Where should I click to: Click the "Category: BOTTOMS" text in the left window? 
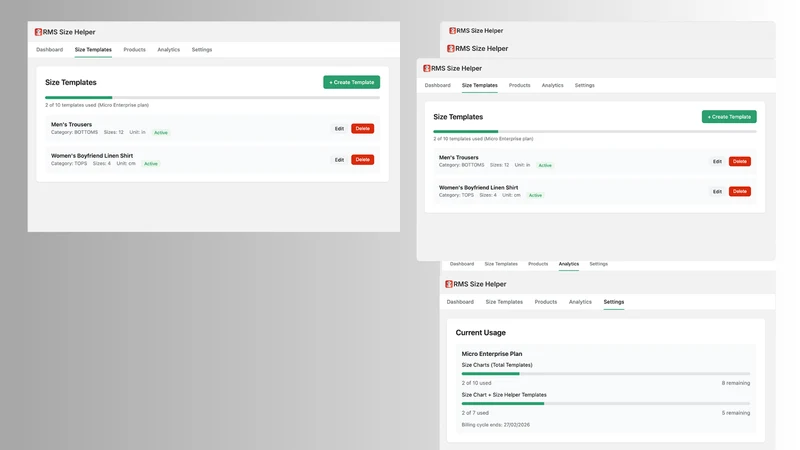pos(74,132)
